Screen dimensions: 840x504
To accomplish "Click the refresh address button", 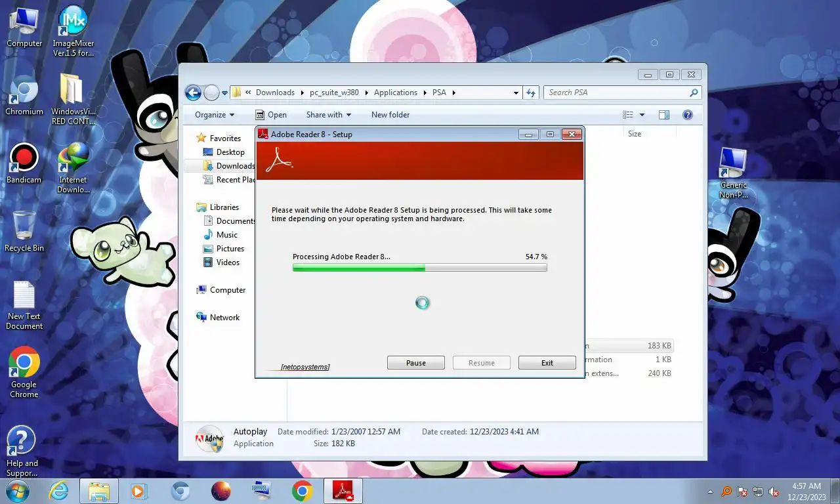I will pyautogui.click(x=531, y=93).
